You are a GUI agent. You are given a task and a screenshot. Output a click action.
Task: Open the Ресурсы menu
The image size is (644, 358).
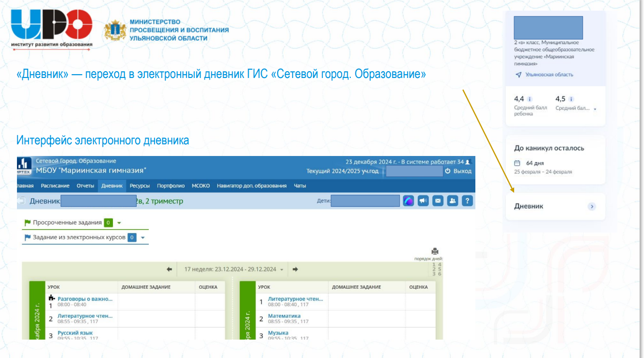(x=140, y=186)
